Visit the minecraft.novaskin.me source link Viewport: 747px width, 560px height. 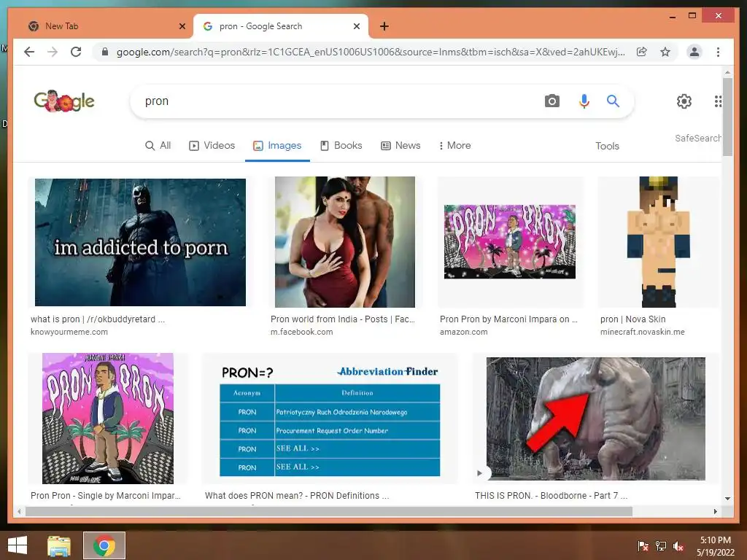[642, 332]
